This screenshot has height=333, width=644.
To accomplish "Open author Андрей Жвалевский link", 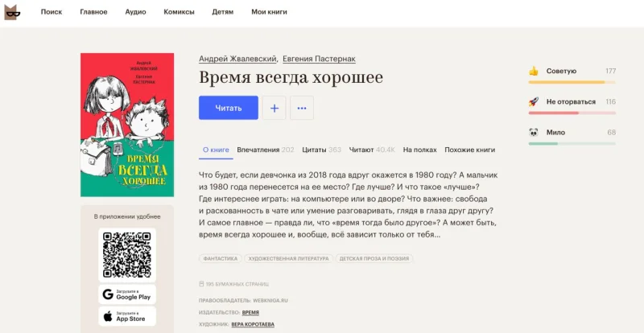I will 237,59.
